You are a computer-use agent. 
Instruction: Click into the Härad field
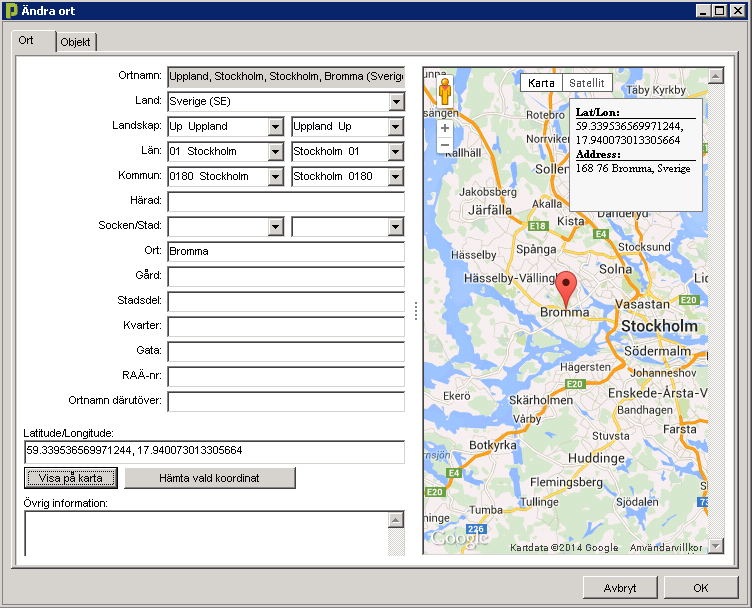(x=286, y=201)
